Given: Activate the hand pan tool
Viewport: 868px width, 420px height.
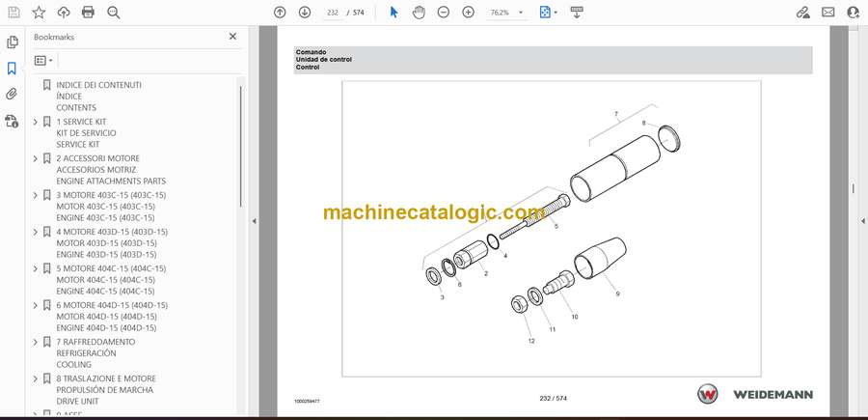Looking at the screenshot, I should click(420, 13).
